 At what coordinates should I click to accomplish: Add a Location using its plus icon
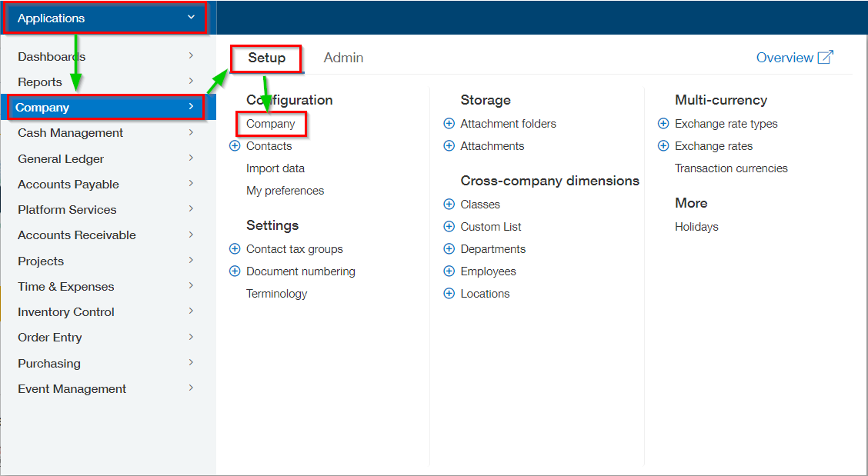click(449, 293)
